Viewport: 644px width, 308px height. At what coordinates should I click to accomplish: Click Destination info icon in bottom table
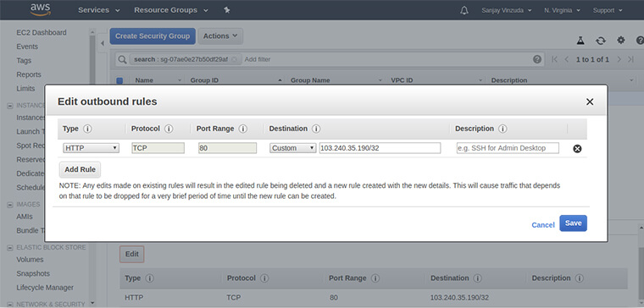(477, 278)
